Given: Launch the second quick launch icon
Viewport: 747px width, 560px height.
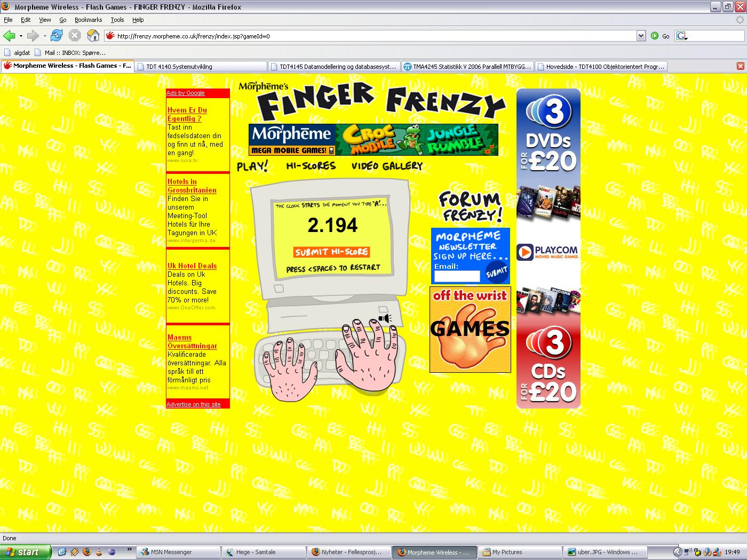Looking at the screenshot, I should pos(74,552).
